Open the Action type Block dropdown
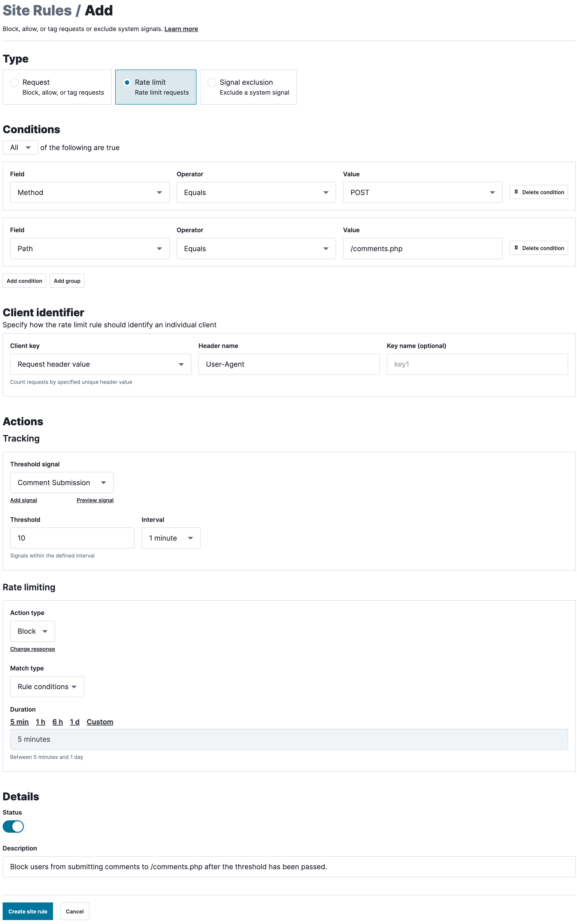This screenshot has width=577, height=924. pyautogui.click(x=32, y=631)
